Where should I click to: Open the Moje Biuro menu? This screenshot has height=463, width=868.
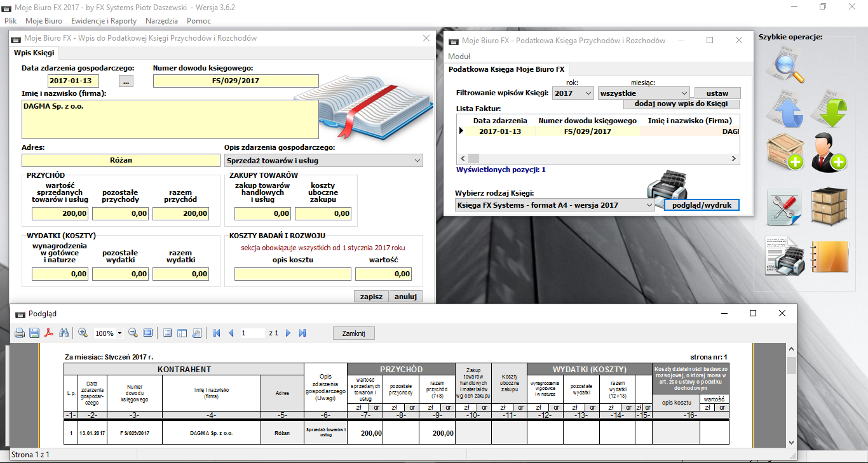(44, 21)
